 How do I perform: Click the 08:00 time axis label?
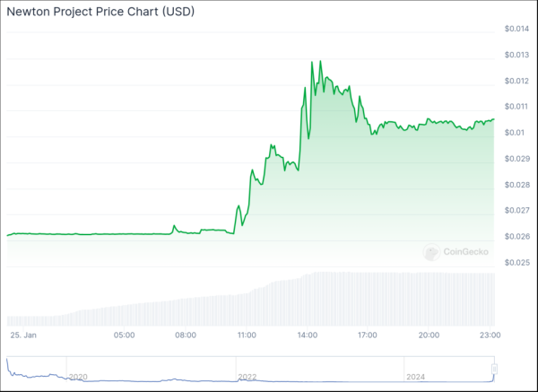(186, 335)
